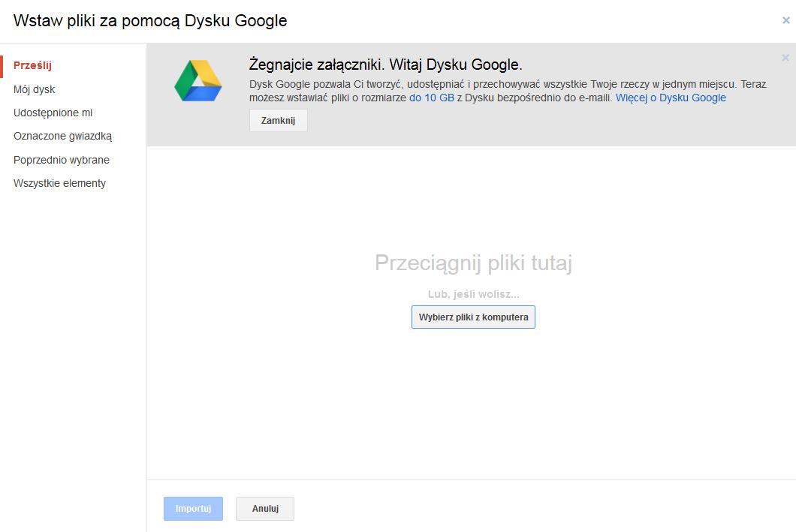
Task: Close the Google Drive insert dialog
Action: pos(785,20)
